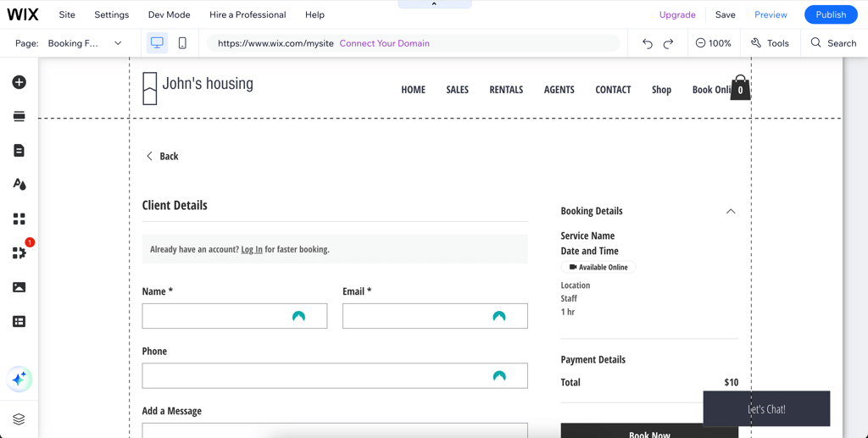Click the autofill icon in Email field
The image size is (868, 438).
click(x=498, y=316)
